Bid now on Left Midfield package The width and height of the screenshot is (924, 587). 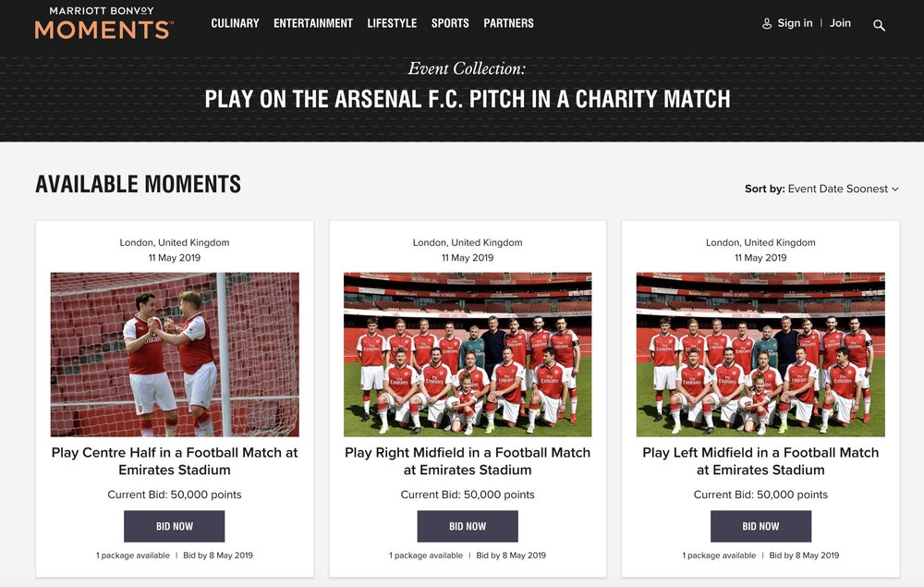coord(760,526)
